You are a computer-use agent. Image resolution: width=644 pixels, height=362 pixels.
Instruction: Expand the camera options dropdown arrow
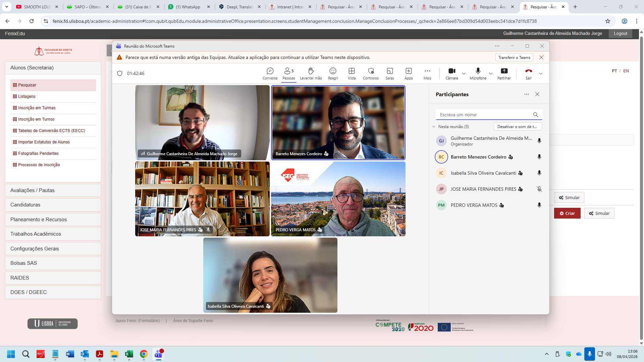pyautogui.click(x=464, y=73)
